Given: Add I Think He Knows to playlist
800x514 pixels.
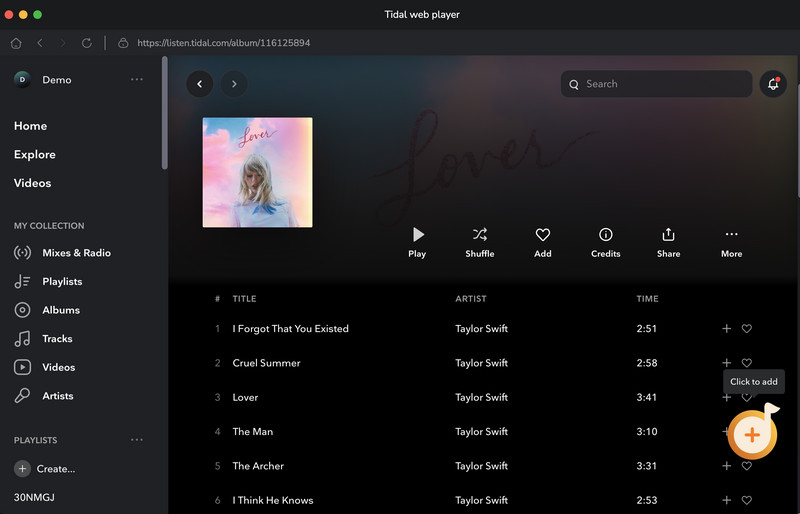Looking at the screenshot, I should pyautogui.click(x=727, y=500).
